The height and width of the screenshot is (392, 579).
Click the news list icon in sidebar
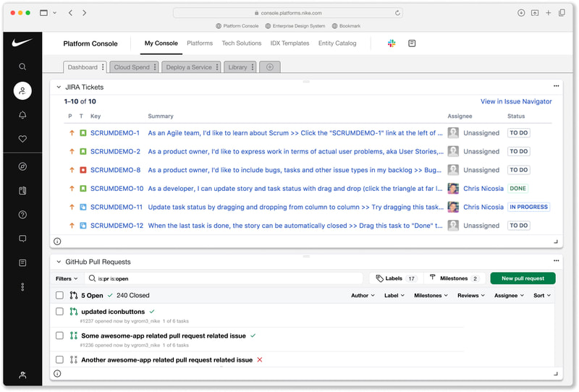pyautogui.click(x=22, y=263)
